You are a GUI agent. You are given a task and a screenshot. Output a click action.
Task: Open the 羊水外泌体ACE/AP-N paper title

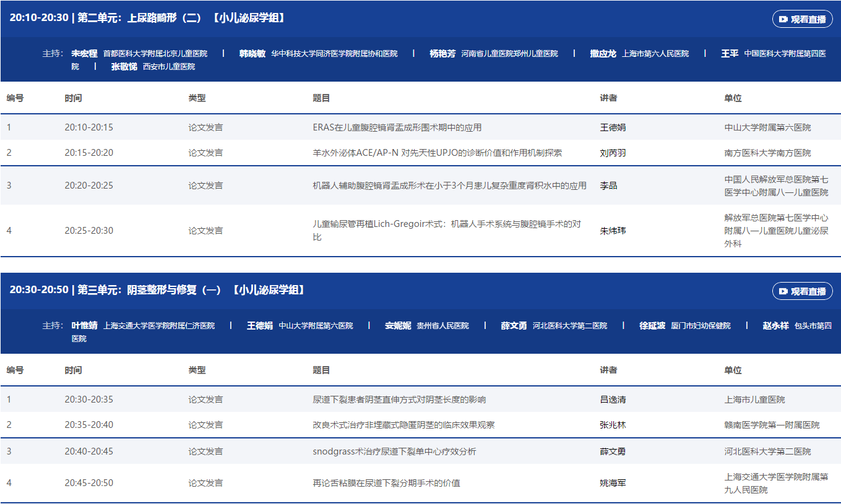tap(437, 153)
